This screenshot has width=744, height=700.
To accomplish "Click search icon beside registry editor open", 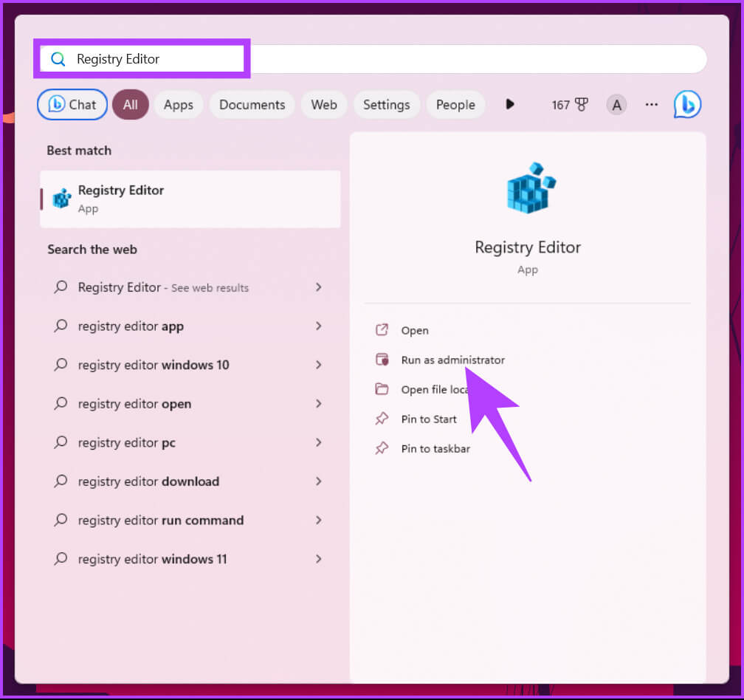I will pyautogui.click(x=61, y=403).
